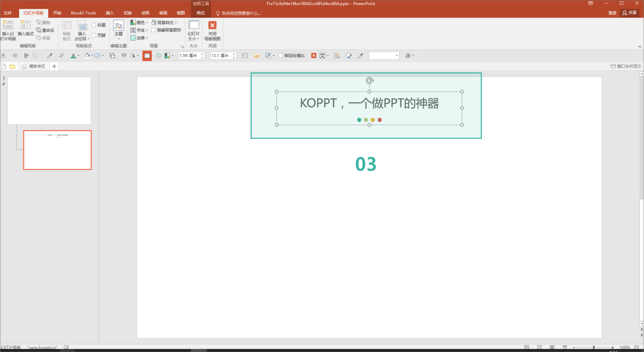Click the 03 number text on slide
The height and width of the screenshot is (352, 644).
pyautogui.click(x=366, y=164)
